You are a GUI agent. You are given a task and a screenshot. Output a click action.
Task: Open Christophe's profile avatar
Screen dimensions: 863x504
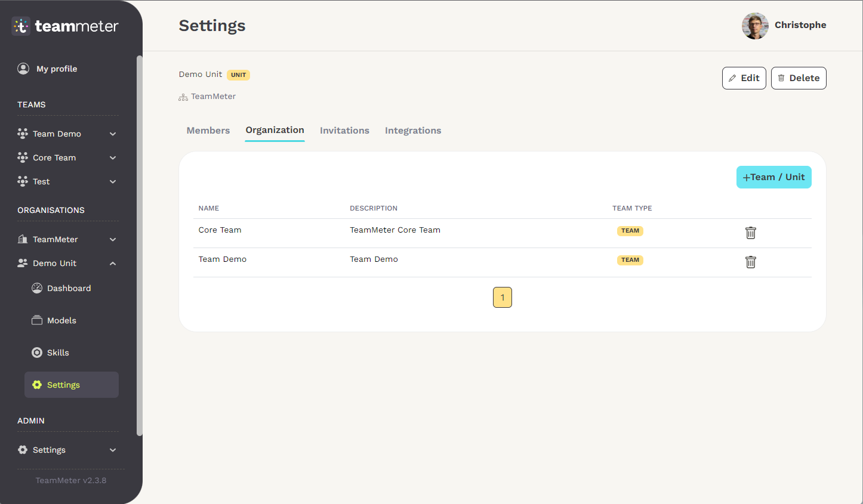click(755, 26)
